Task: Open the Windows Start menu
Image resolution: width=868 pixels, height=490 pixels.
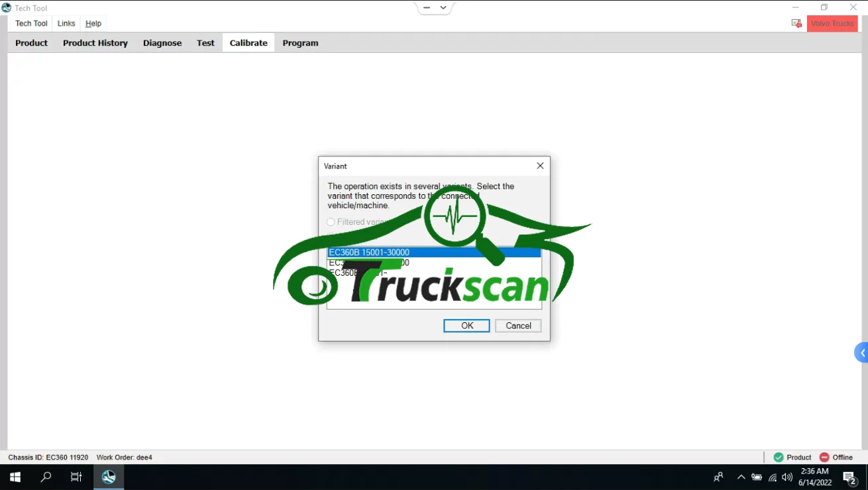Action: point(15,477)
